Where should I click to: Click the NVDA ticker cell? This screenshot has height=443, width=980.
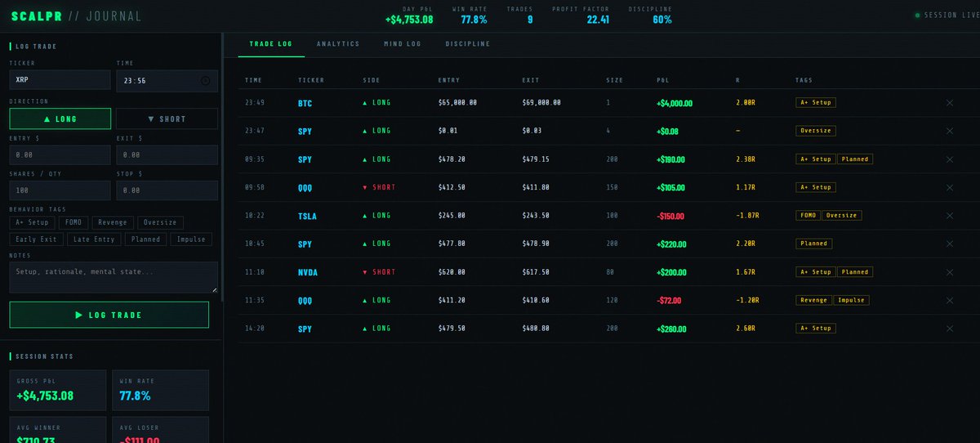tap(308, 272)
